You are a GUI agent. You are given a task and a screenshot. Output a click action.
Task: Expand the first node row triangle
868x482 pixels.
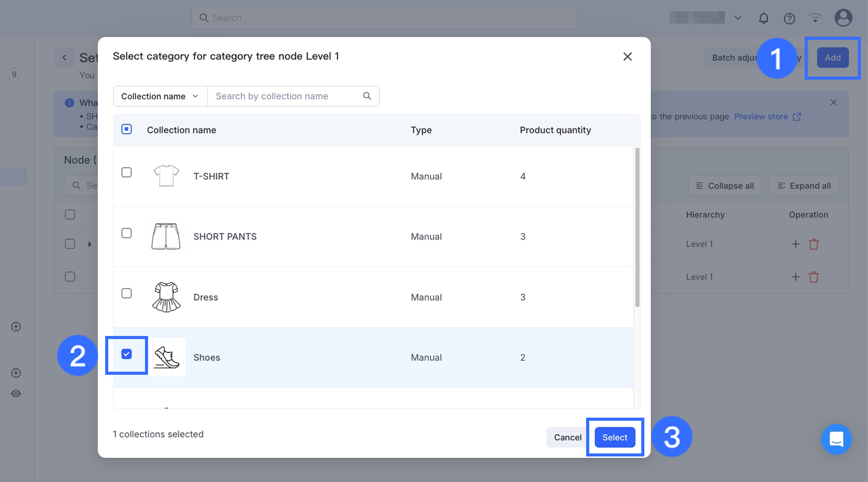coord(90,244)
